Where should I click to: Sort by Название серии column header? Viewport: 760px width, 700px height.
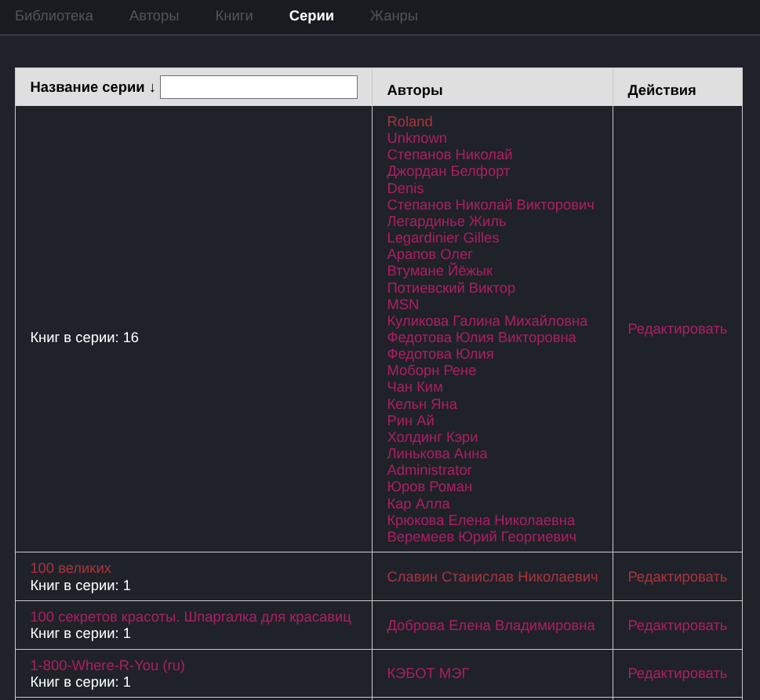[93, 87]
